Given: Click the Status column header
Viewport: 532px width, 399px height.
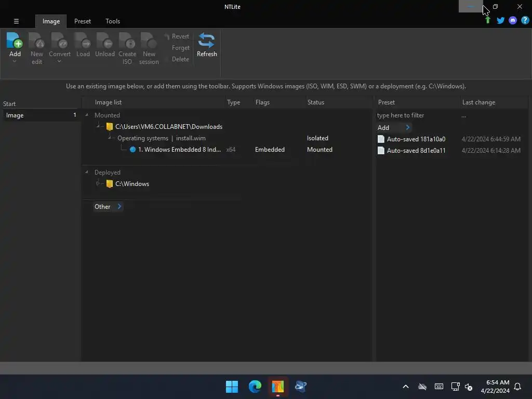Looking at the screenshot, I should 315,102.
